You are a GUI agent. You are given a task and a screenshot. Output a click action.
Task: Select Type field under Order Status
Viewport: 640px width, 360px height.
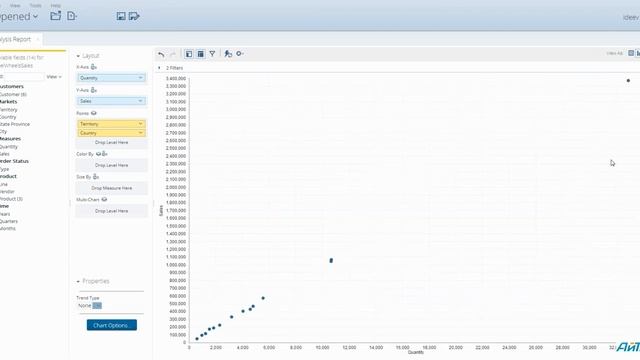tap(4, 169)
